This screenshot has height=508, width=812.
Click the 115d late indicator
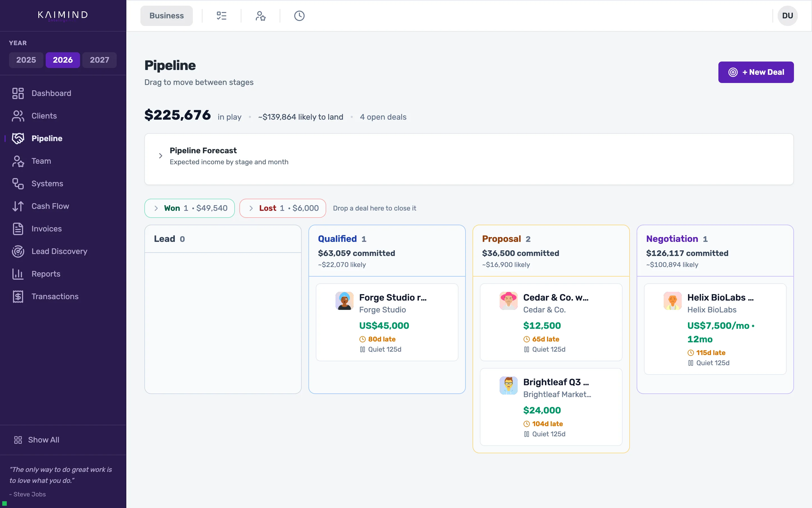[x=706, y=352]
